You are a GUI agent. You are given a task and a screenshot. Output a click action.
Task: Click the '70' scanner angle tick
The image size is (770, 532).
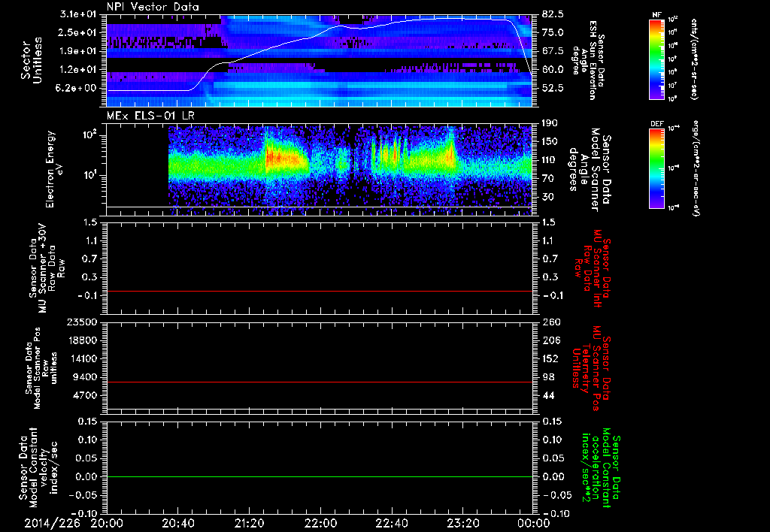[547, 179]
